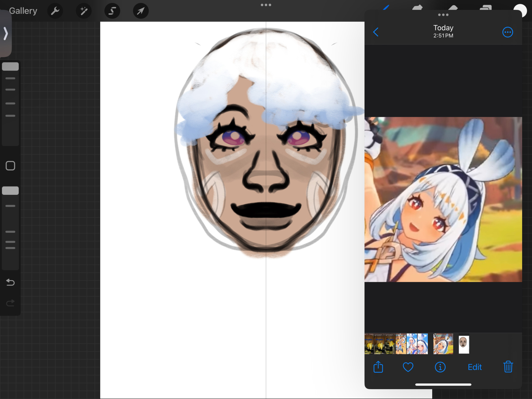Viewport: 532px width, 399px height.
Task: Delete the photo using trash icon
Action: coord(508,367)
